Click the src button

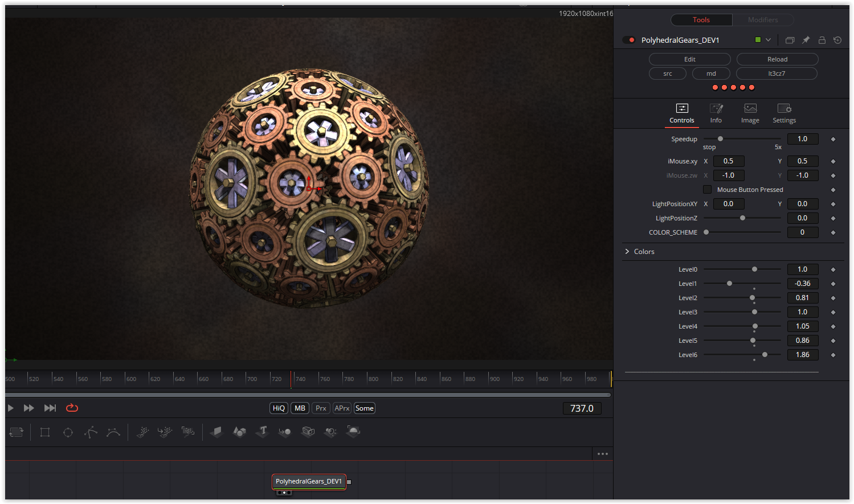pyautogui.click(x=668, y=73)
